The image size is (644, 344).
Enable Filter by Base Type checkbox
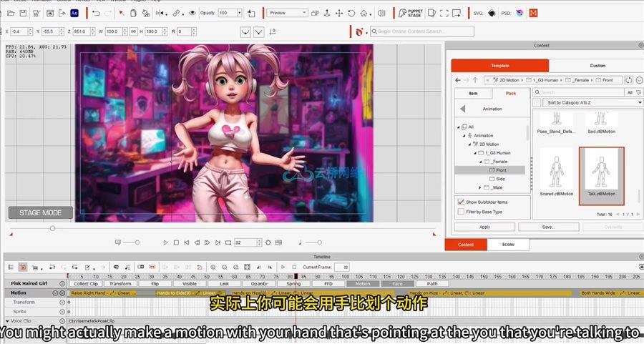coord(461,212)
